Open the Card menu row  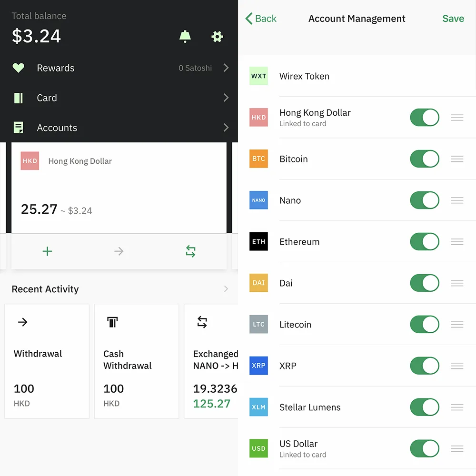click(119, 98)
